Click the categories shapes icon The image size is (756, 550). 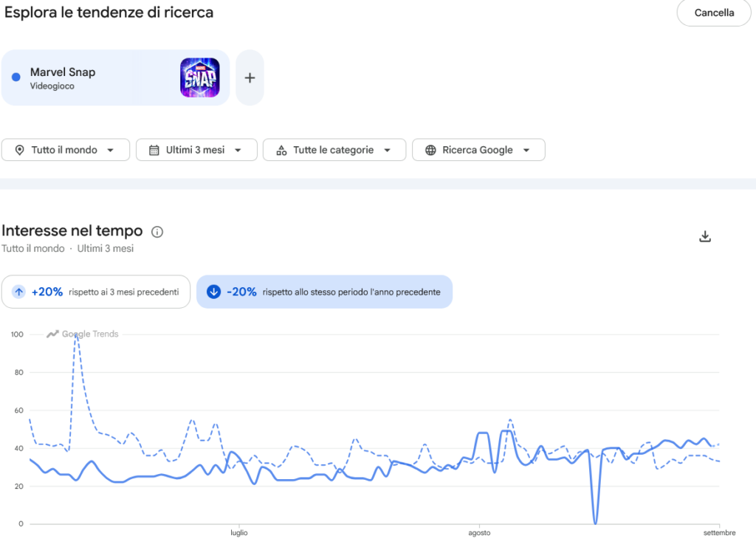(x=281, y=151)
